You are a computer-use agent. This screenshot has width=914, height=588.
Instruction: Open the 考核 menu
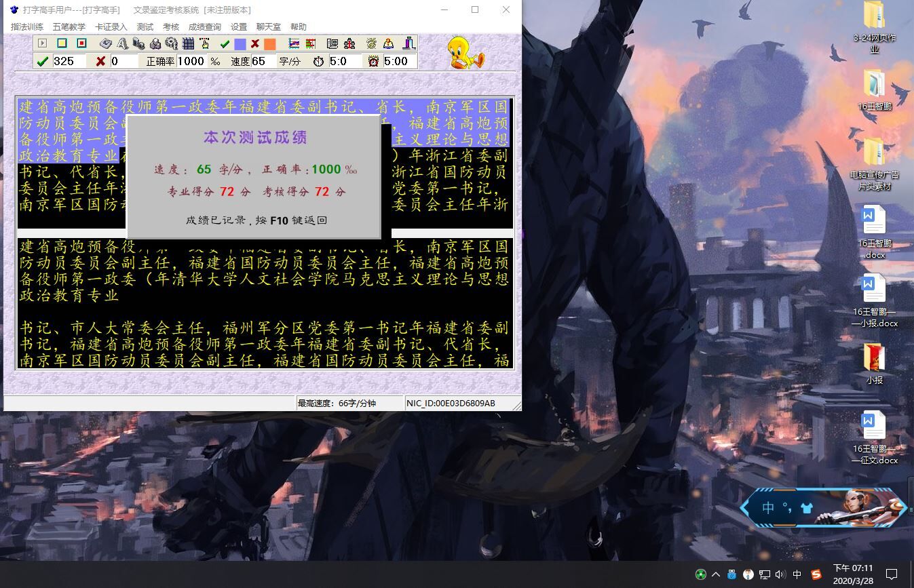click(171, 27)
